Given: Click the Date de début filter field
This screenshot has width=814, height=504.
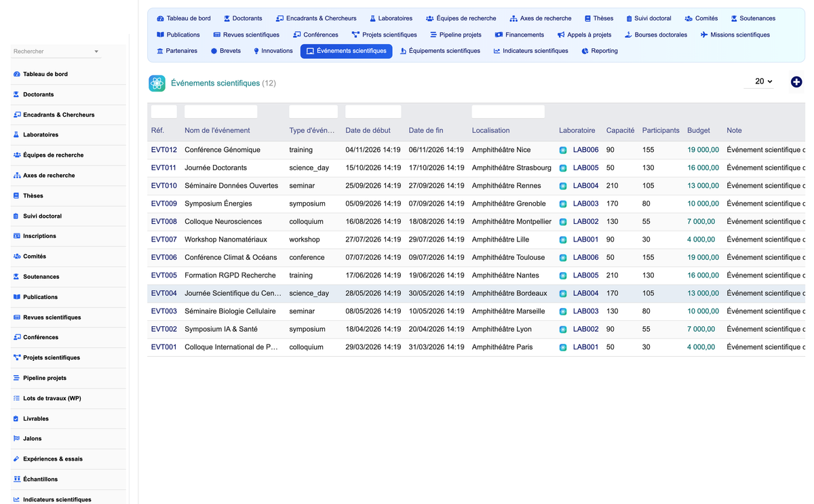Looking at the screenshot, I should (373, 112).
